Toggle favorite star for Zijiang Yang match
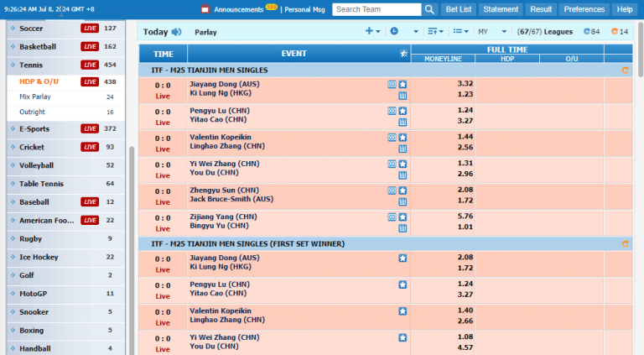This screenshot has height=355, width=644. coord(402,217)
